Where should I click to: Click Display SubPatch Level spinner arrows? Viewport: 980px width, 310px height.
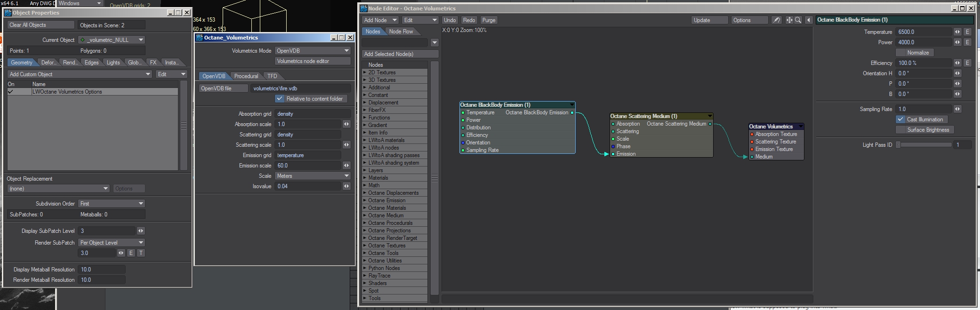point(141,231)
